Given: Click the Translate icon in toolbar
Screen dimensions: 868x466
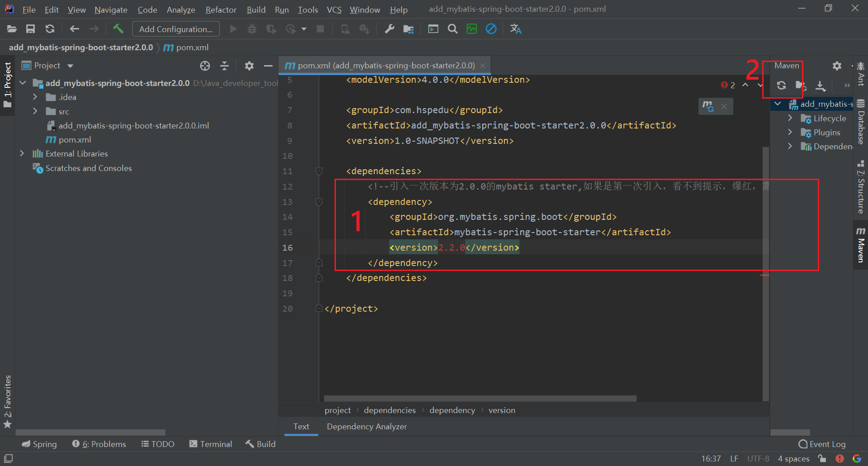Looking at the screenshot, I should pos(515,29).
